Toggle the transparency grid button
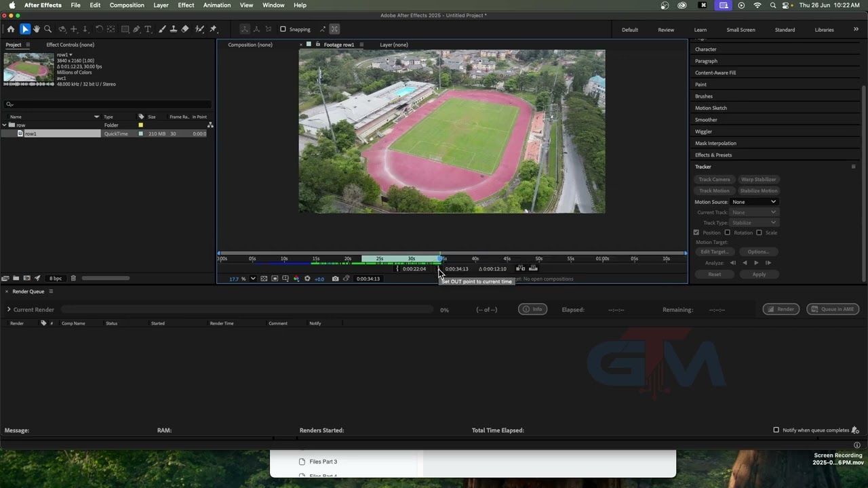Viewport: 868px width, 488px height. [264, 279]
